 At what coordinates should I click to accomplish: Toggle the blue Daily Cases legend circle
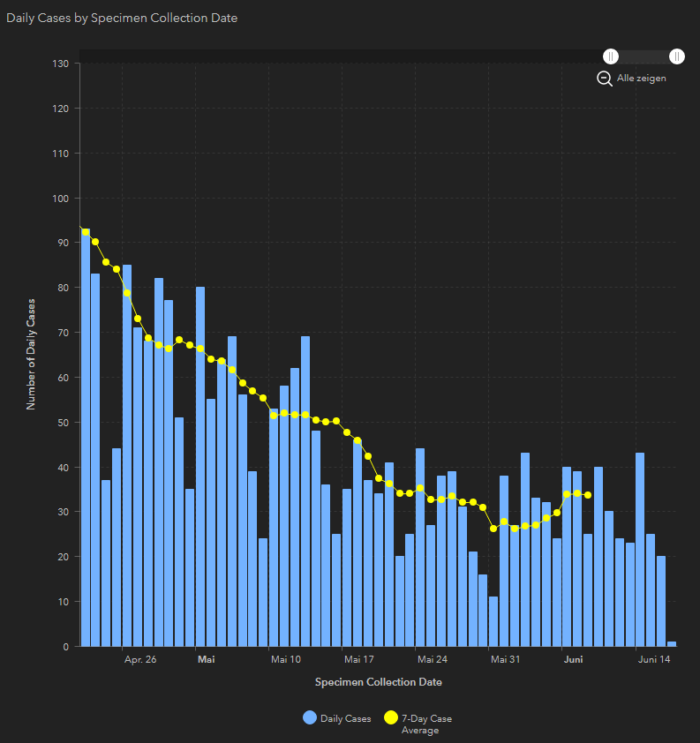pos(309,718)
